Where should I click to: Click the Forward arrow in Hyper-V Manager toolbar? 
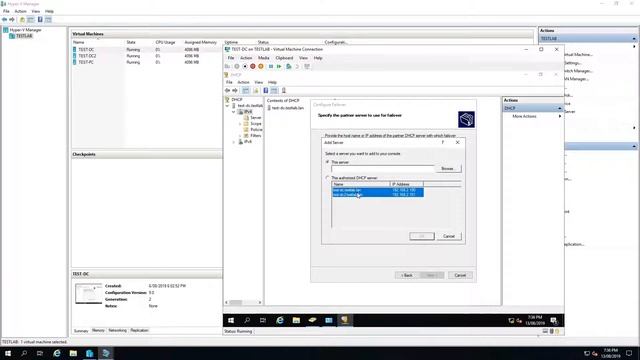12,20
